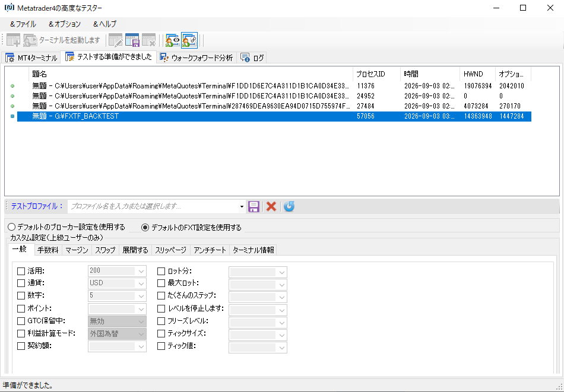The width and height of the screenshot is (564, 392).
Task: Click the green status dot of process 24952
Action: coord(12,96)
